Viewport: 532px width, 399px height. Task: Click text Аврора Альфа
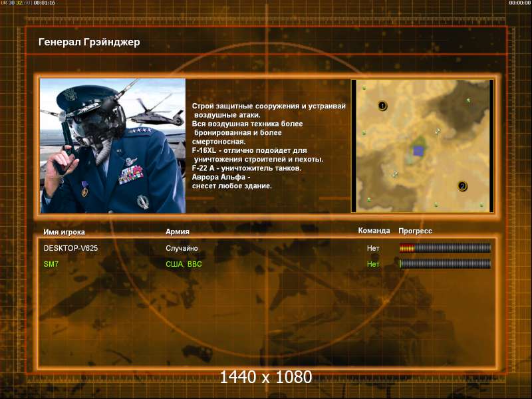(219, 177)
